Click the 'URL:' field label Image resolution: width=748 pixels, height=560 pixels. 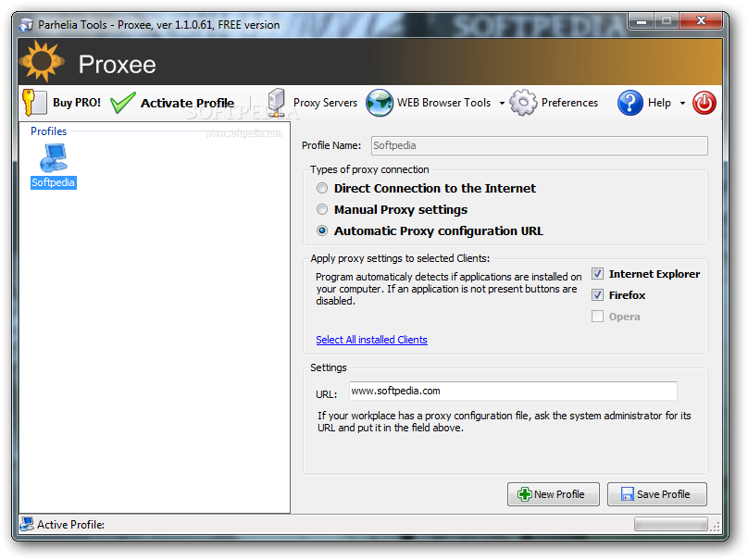pos(326,394)
